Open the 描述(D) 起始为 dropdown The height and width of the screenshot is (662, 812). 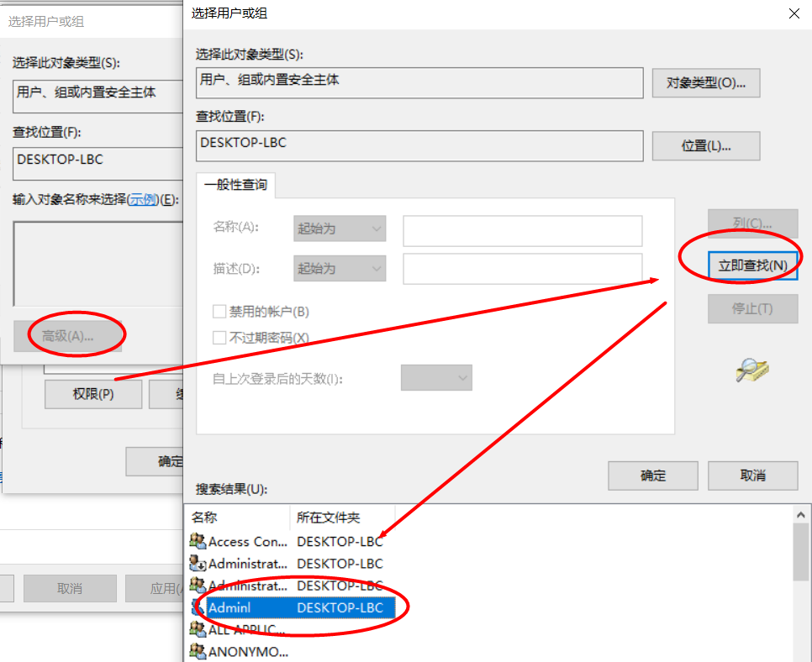[x=340, y=268]
